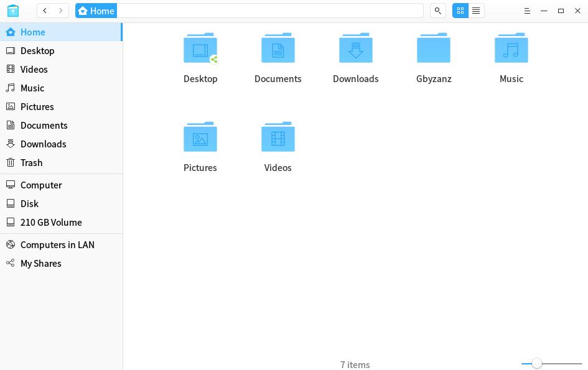
Task: Open the Downloads folder icon in main view
Action: tap(356, 48)
